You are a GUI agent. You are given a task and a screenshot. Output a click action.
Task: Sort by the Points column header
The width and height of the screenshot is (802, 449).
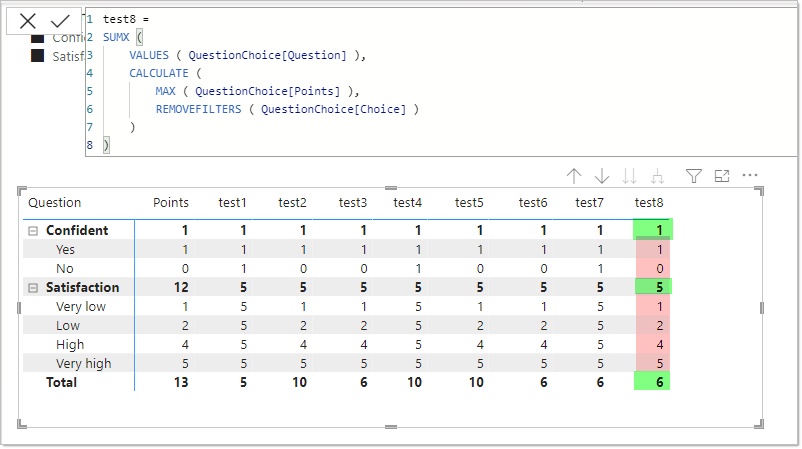[x=171, y=203]
